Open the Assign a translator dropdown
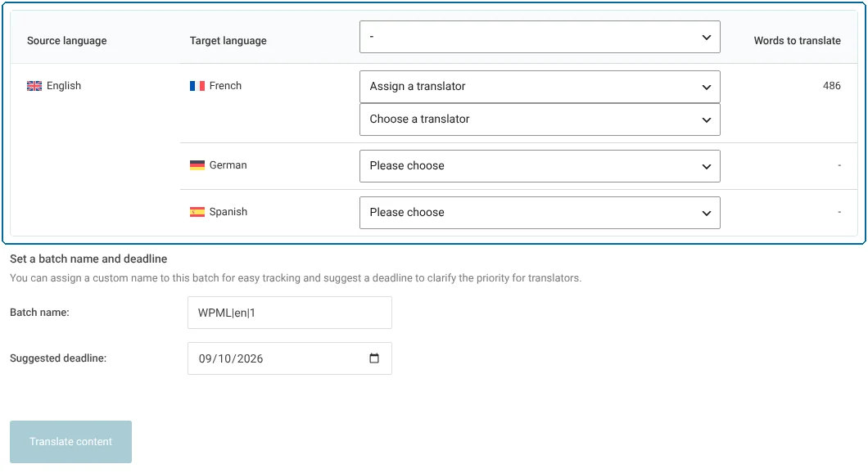 540,87
